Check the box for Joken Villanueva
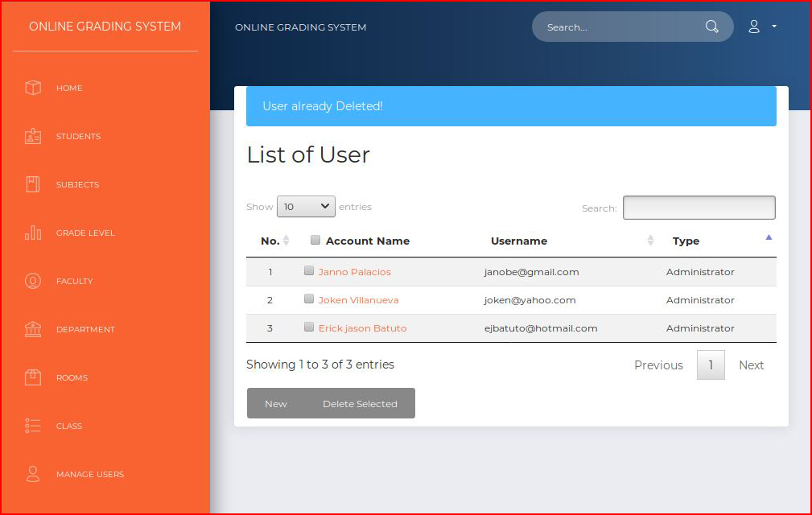Screen dimensions: 812x515 (309, 299)
